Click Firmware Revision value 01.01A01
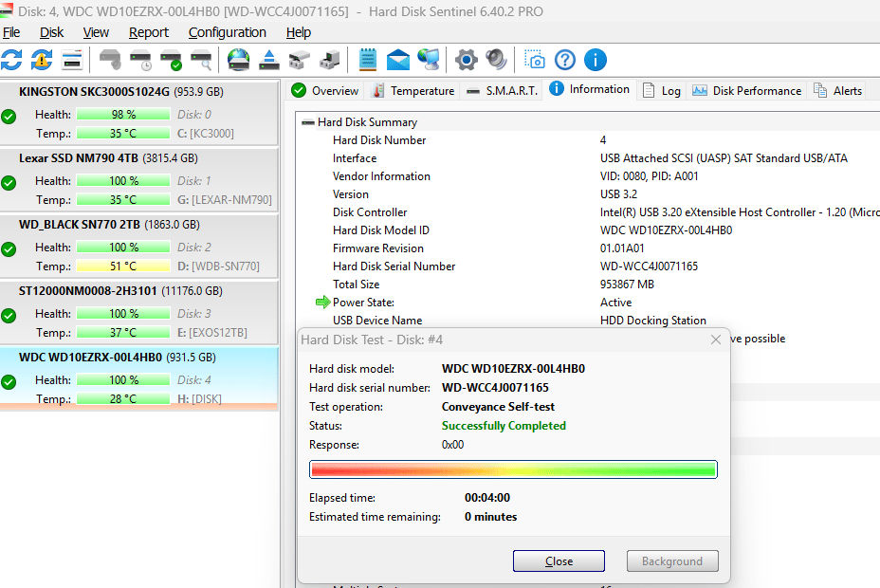 (622, 248)
